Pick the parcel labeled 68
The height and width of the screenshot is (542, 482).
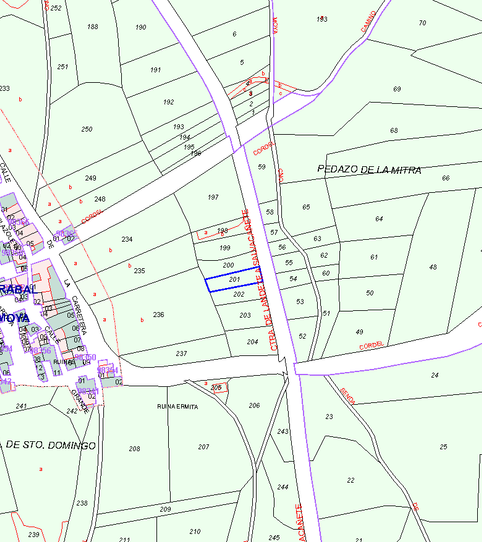tap(394, 130)
